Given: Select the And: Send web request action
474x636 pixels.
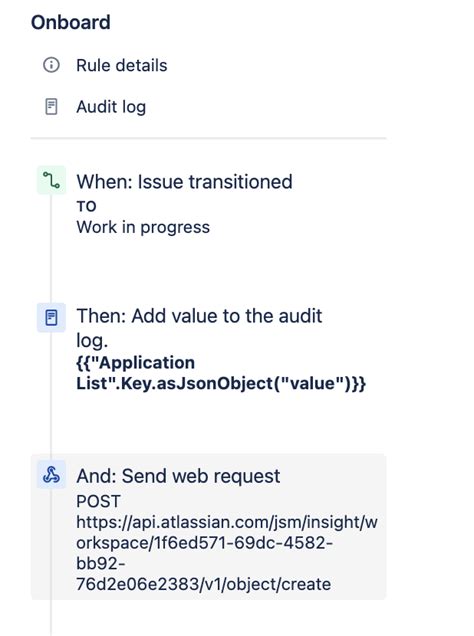Looking at the screenshot, I should [178, 476].
